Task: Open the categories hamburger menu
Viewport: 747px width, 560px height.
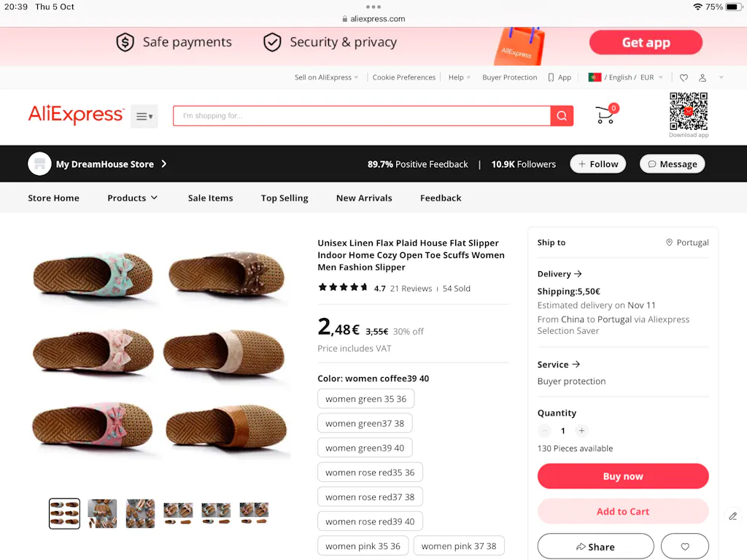Action: 144,117
